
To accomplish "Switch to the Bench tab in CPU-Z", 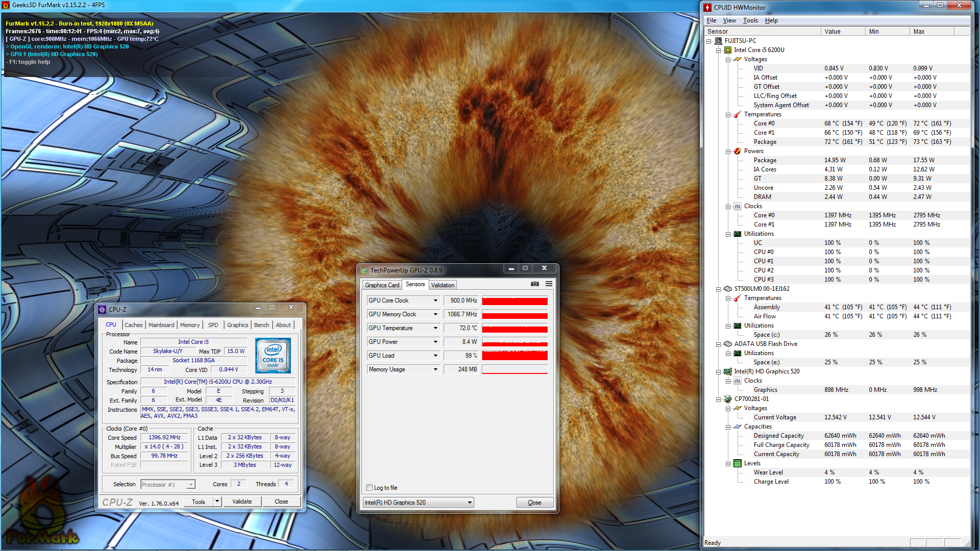I will (261, 325).
